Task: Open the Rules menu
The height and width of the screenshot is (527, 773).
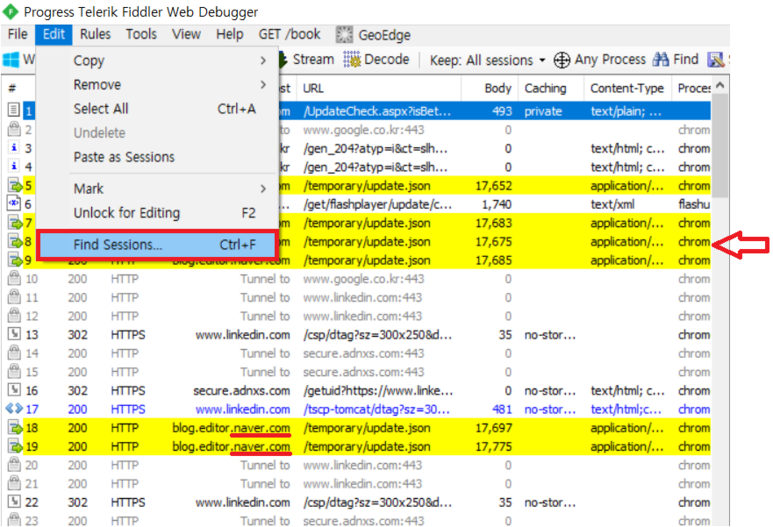Action: pos(95,34)
